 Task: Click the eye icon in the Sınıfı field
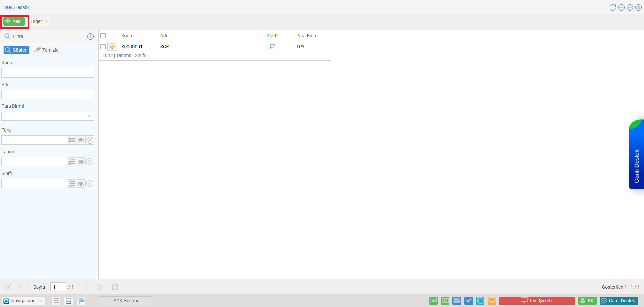(x=81, y=183)
